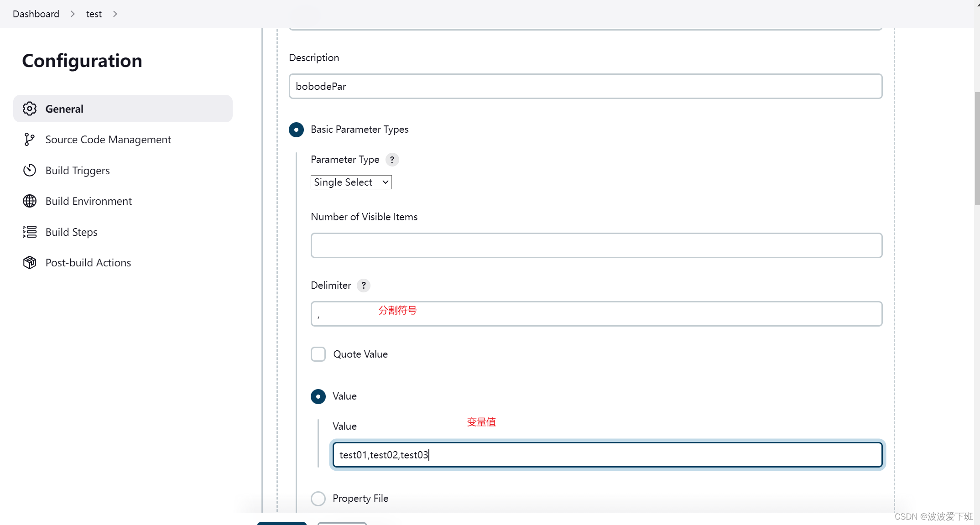This screenshot has width=980, height=525.
Task: Click the Build Environment globe icon
Action: (x=29, y=201)
